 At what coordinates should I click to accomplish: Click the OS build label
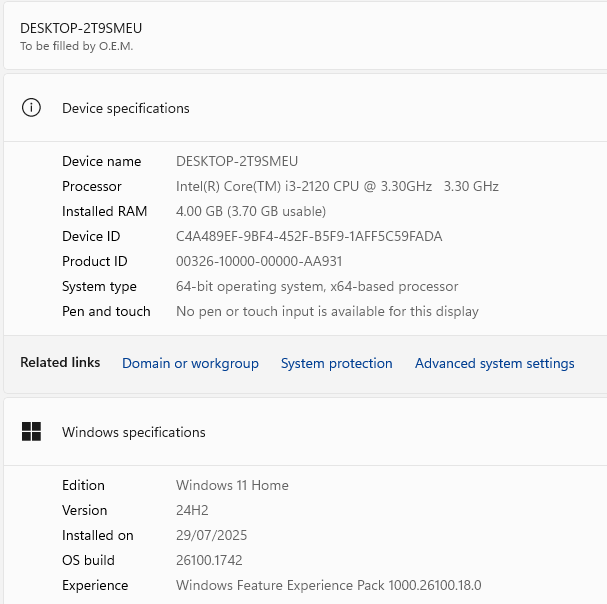pyautogui.click(x=88, y=560)
